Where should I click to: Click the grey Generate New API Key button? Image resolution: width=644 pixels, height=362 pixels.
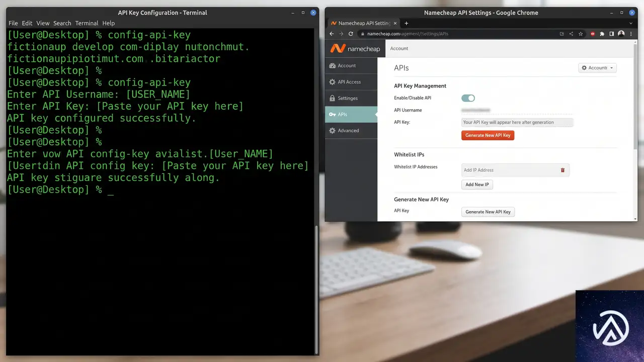coord(488,212)
